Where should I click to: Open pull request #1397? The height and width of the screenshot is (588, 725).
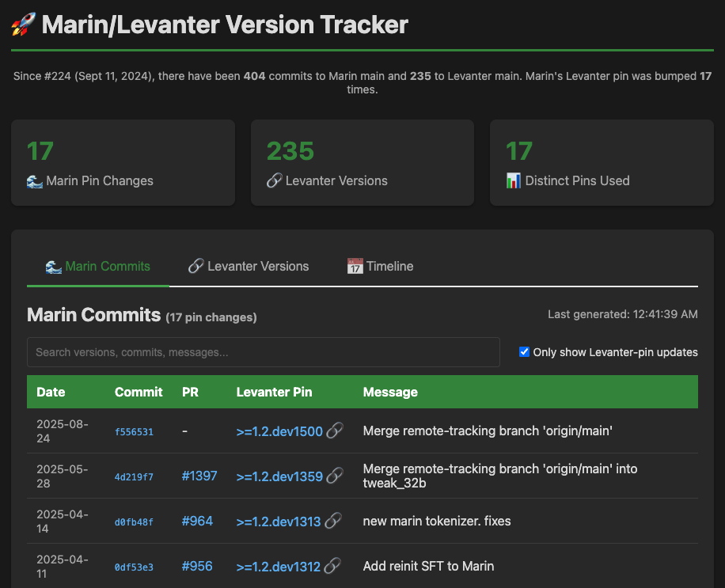[199, 476]
